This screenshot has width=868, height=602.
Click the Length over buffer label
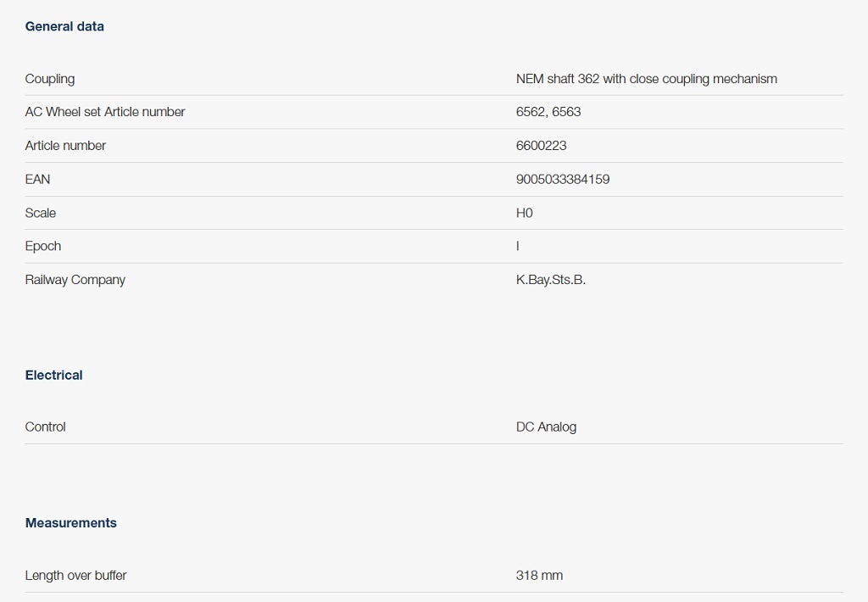point(75,576)
